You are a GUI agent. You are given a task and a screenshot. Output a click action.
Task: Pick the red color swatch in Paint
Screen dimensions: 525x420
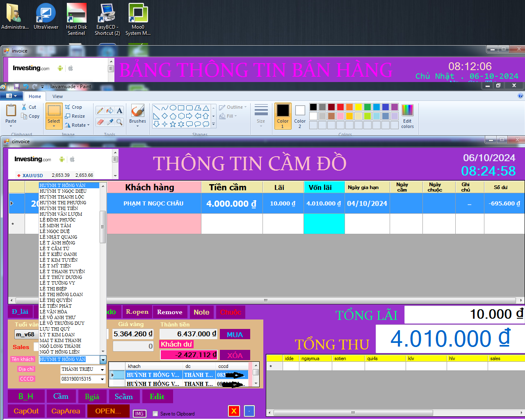(x=340, y=107)
